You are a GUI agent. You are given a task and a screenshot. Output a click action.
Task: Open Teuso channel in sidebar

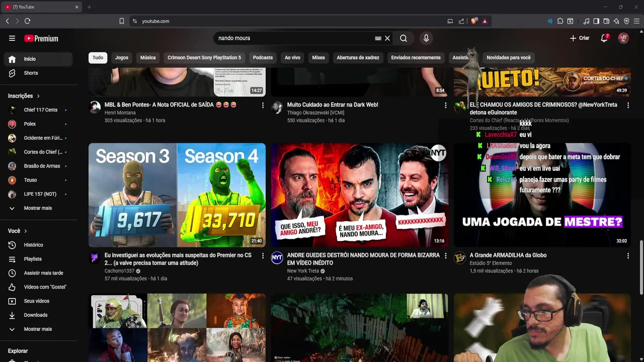point(38,180)
